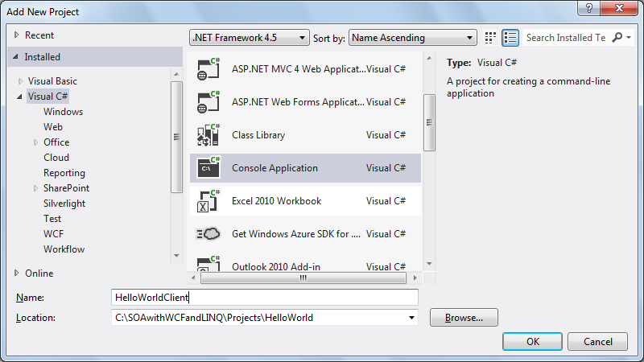Collapse the Installed section
Screen dimensions: 644x362
click(x=15, y=56)
